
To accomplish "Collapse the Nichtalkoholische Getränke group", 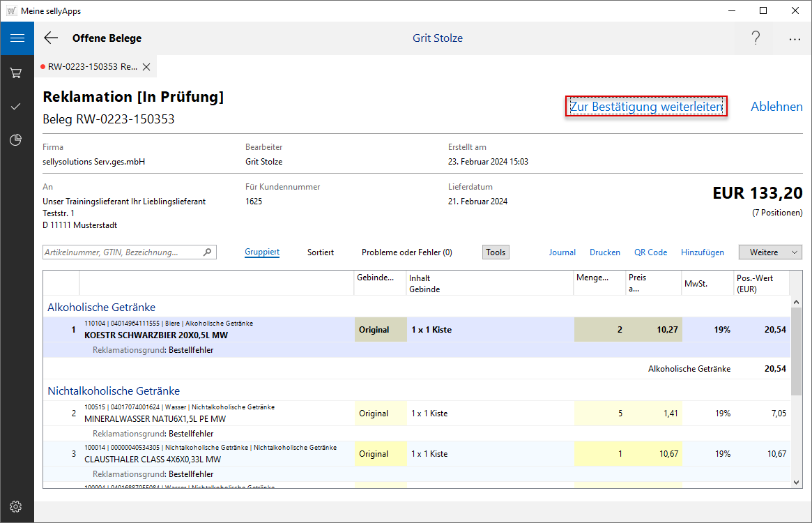I will pos(114,391).
